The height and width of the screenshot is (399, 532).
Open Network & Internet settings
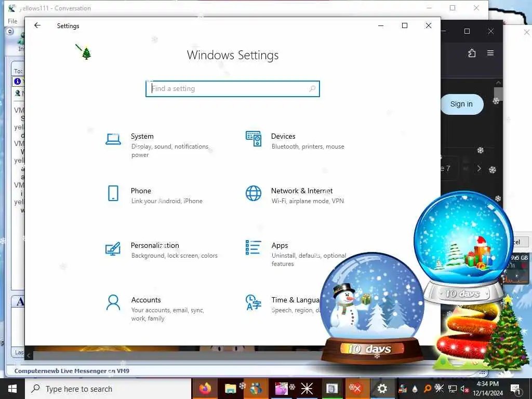[x=295, y=195]
